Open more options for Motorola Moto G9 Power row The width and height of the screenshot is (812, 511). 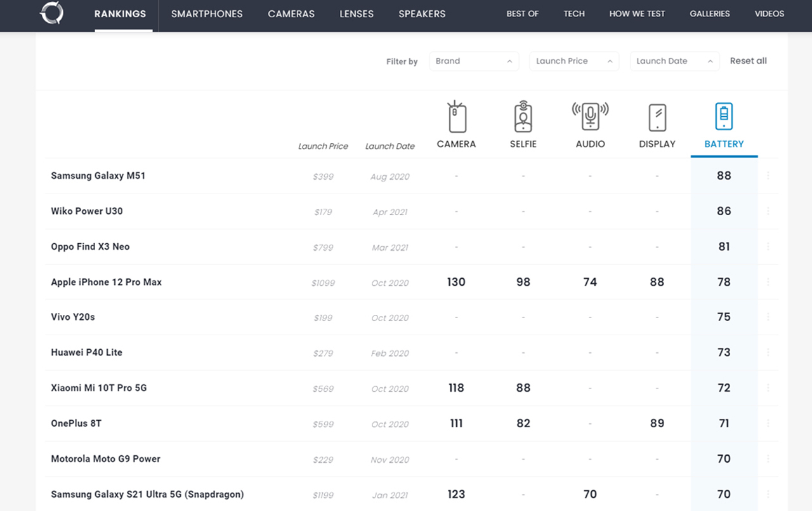click(768, 459)
